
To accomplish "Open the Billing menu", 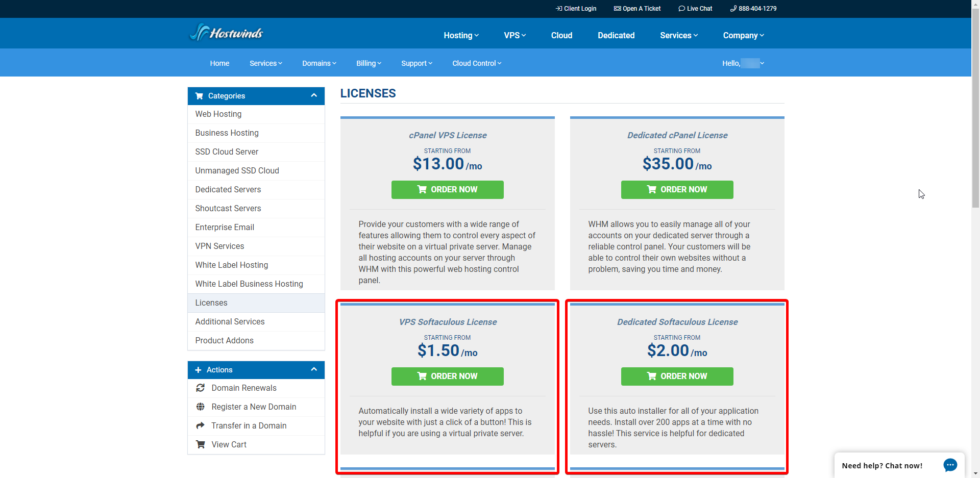I will coord(369,63).
